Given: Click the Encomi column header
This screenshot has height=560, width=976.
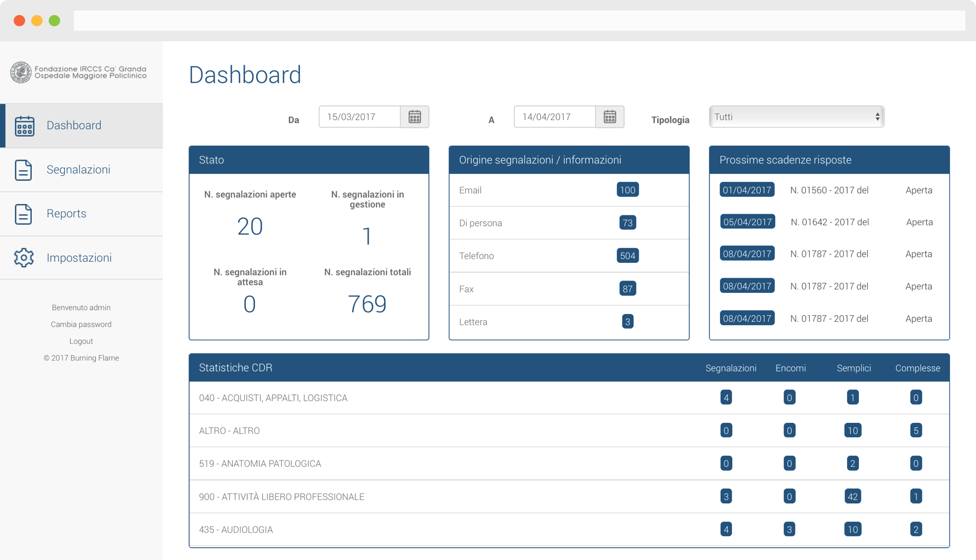Looking at the screenshot, I should tap(790, 368).
